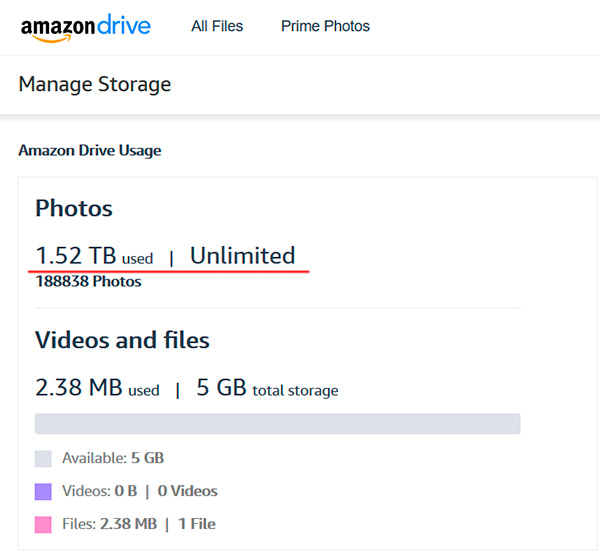600x551 pixels.
Task: Click the 0 Videos count
Action: (188, 491)
